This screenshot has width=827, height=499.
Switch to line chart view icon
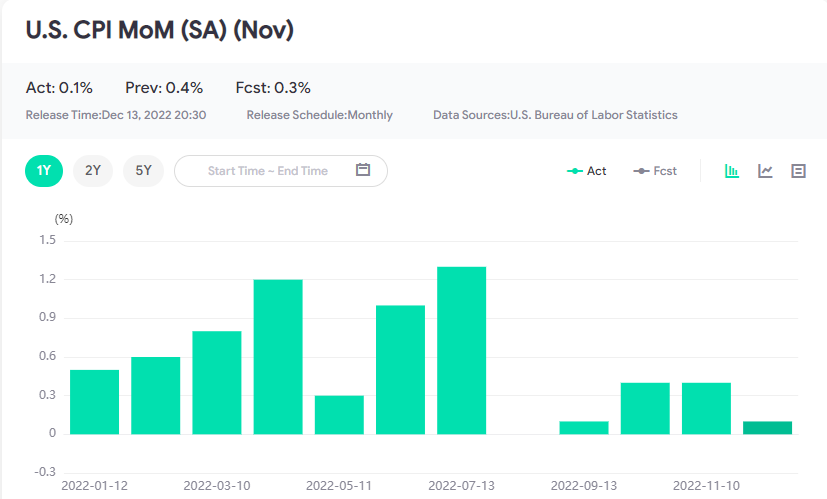[765, 171]
